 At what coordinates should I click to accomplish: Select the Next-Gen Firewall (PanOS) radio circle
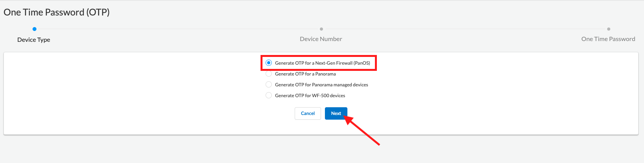[269, 63]
